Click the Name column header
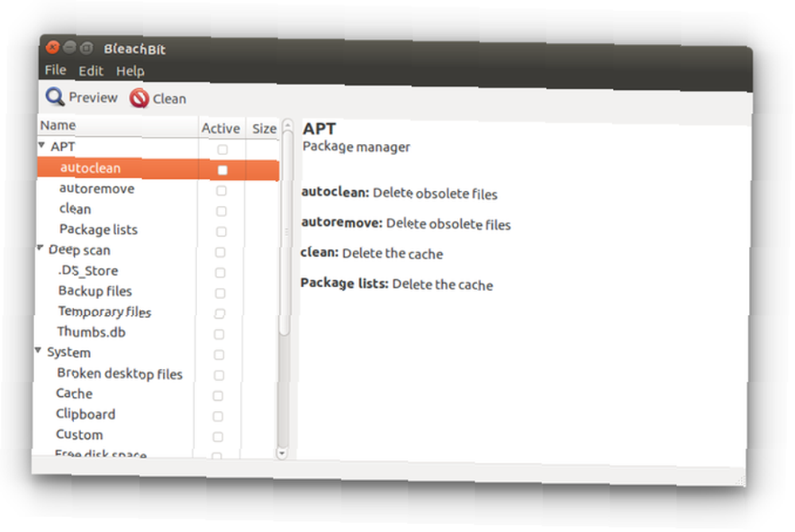 [x=118, y=126]
